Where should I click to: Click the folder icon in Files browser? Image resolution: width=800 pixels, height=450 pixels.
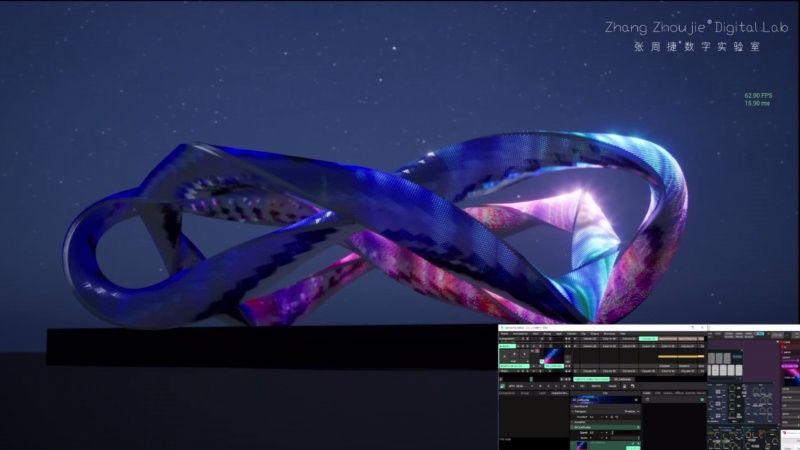[x=647, y=399]
